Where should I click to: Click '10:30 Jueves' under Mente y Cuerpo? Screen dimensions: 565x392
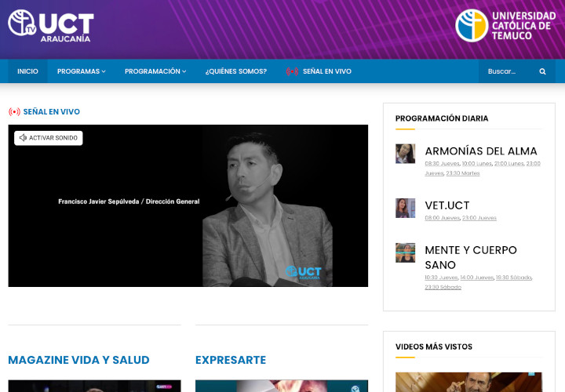pos(441,278)
